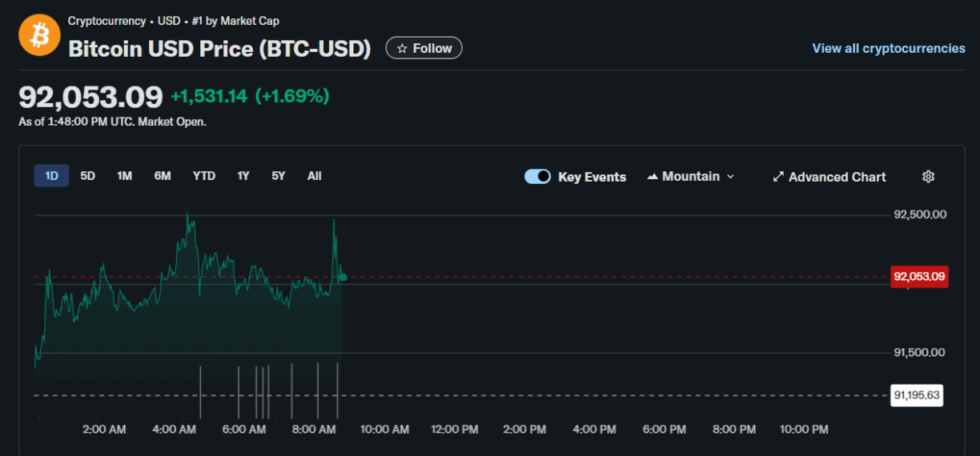Follow Bitcoin with the star Follow button
Viewport: 980px width, 456px height.
[424, 48]
